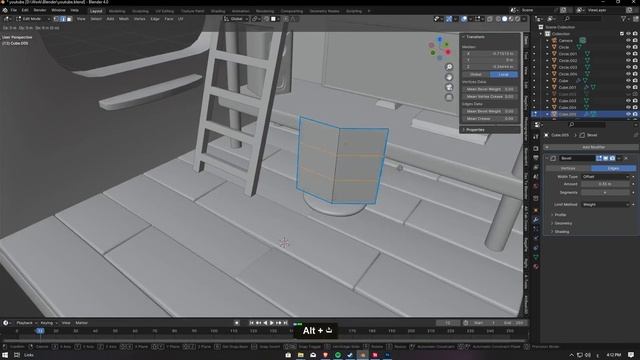This screenshot has height=360, width=640.
Task: Toggle Bevel modifier viewport display
Action: [606, 158]
